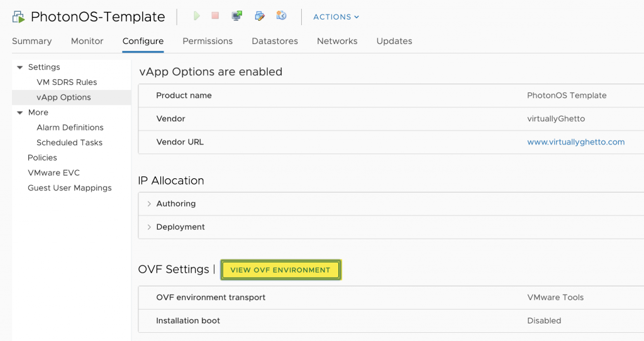The height and width of the screenshot is (341, 644).
Task: Select Guest User Mappings item
Action: click(69, 188)
